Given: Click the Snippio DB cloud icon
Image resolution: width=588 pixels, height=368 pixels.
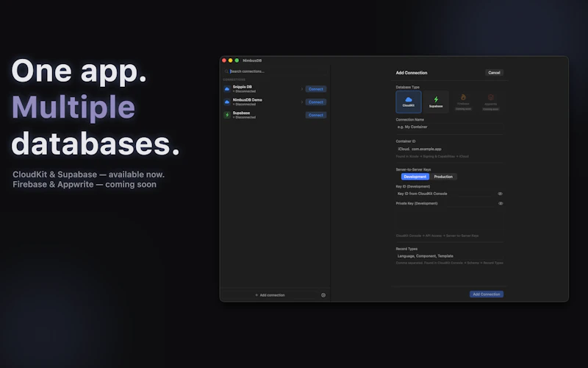Looking at the screenshot, I should coord(227,89).
